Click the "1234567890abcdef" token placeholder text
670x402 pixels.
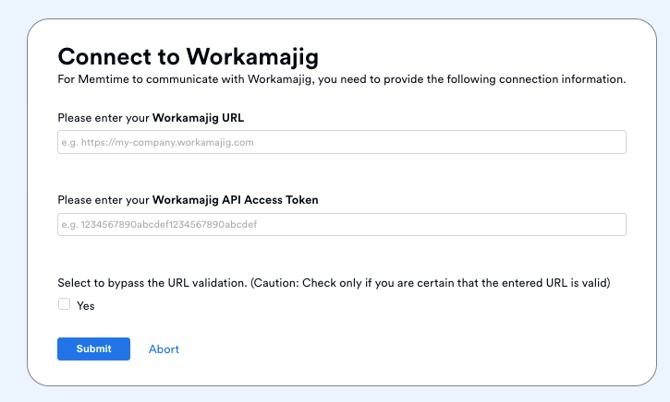[x=159, y=225]
